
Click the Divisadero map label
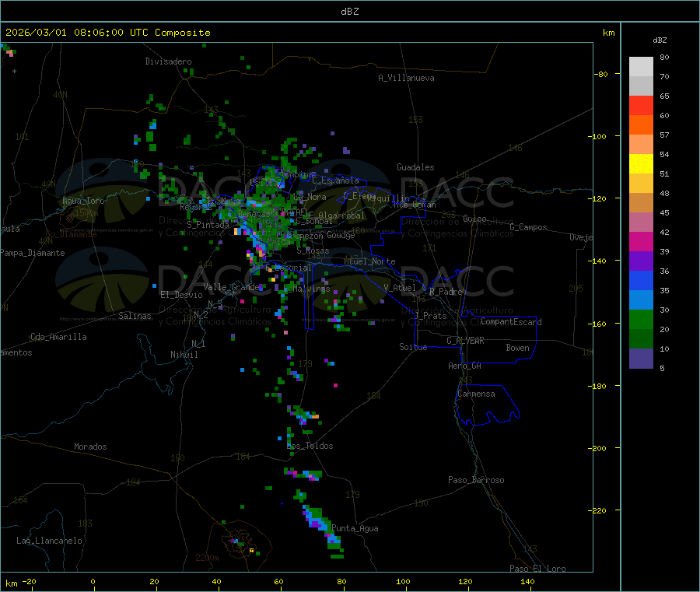point(168,61)
